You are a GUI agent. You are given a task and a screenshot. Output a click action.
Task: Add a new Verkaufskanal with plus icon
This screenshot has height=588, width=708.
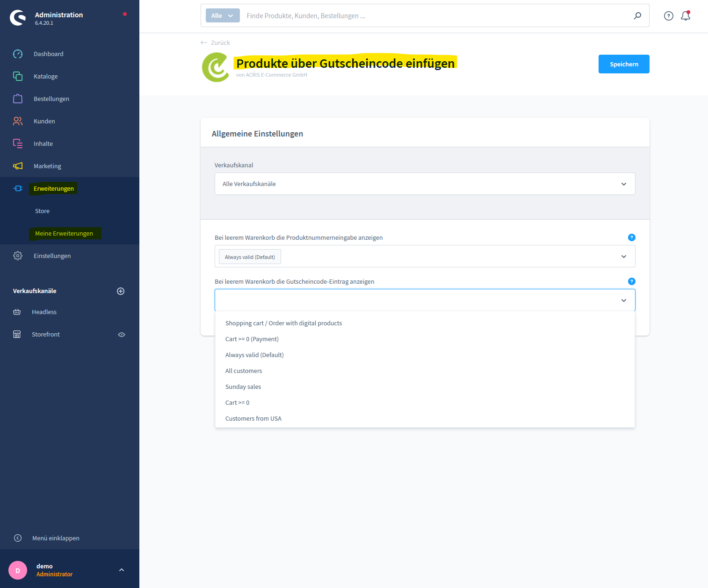(121, 291)
